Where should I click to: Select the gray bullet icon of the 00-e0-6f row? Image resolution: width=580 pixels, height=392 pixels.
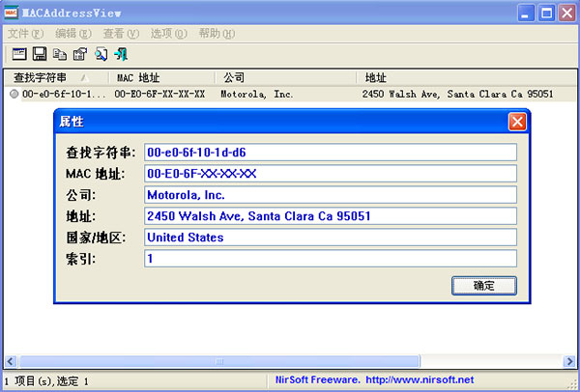point(14,95)
